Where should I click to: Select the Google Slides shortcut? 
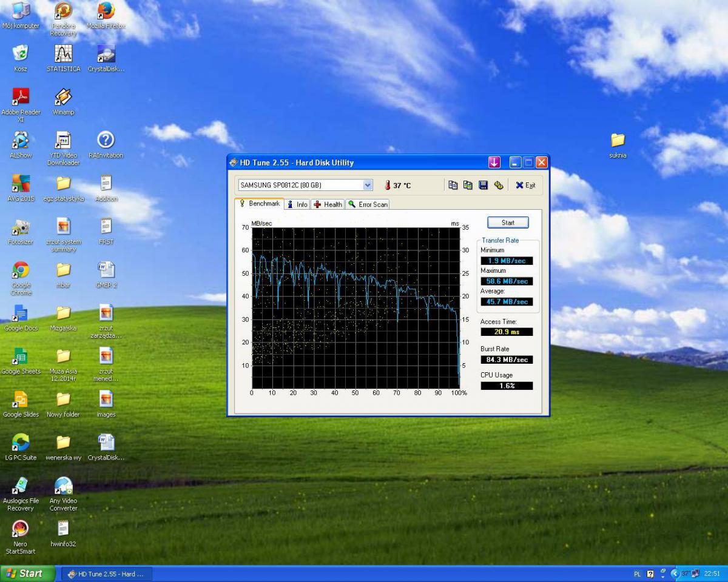(x=21, y=403)
